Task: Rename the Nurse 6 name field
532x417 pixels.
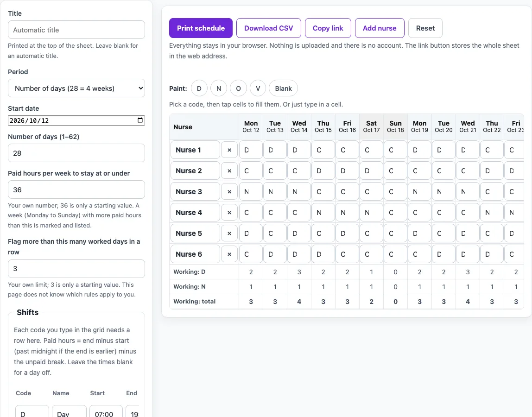Action: point(195,254)
